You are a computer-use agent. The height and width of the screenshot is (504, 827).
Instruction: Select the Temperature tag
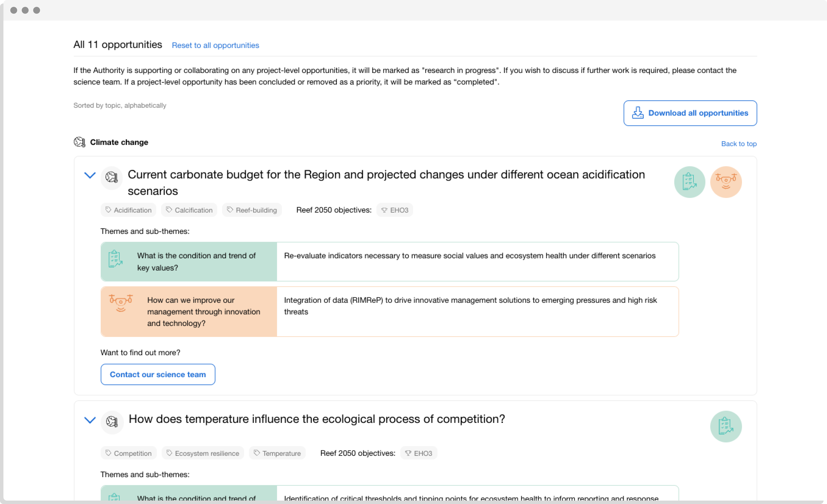277,453
